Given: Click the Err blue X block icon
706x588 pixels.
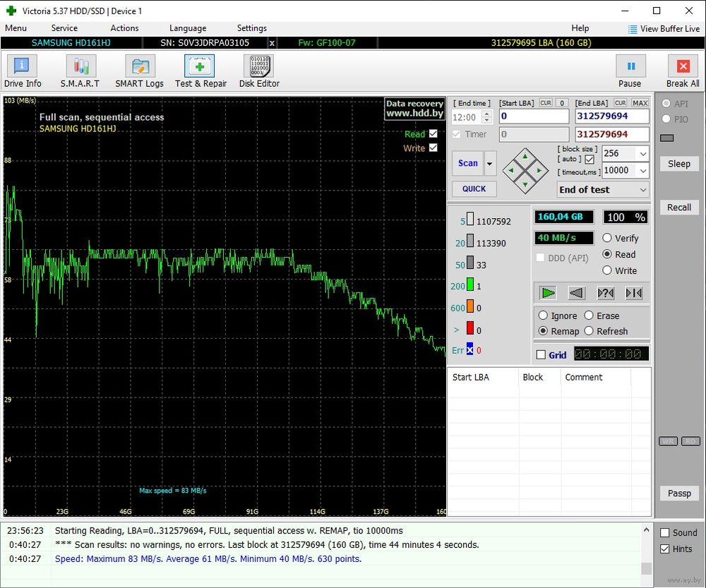Looking at the screenshot, I should pyautogui.click(x=469, y=349).
